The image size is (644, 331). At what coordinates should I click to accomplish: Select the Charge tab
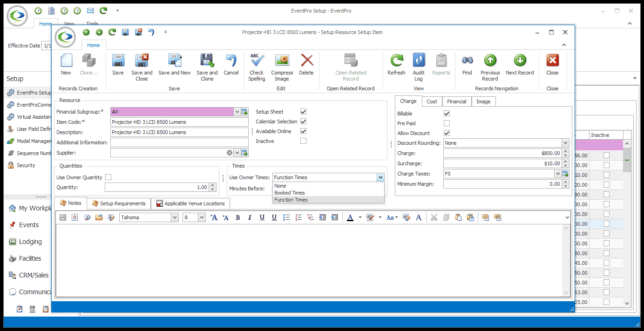[x=408, y=101]
